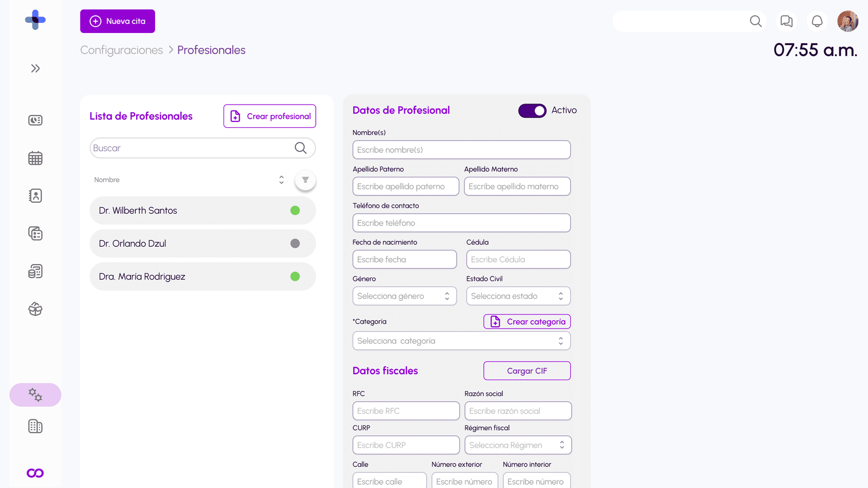Expand the Selecciona categoría dropdown
Image resolution: width=868 pixels, height=488 pixels.
pyautogui.click(x=461, y=341)
